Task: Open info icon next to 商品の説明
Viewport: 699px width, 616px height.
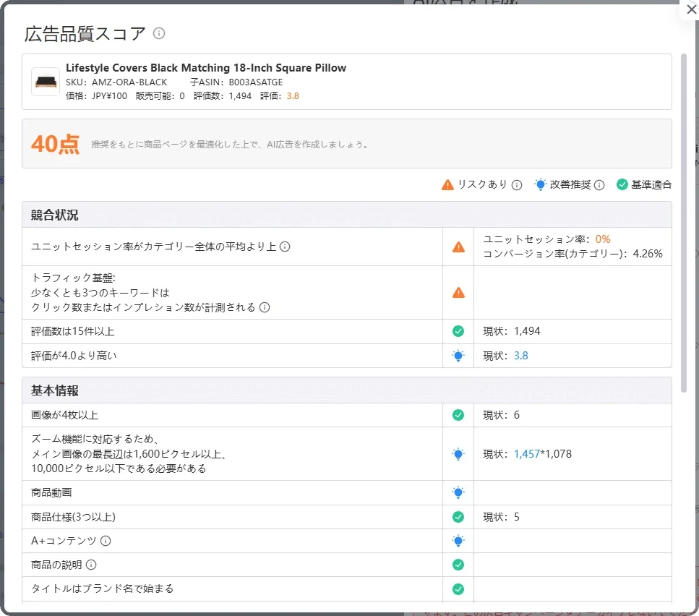Action: click(91, 565)
